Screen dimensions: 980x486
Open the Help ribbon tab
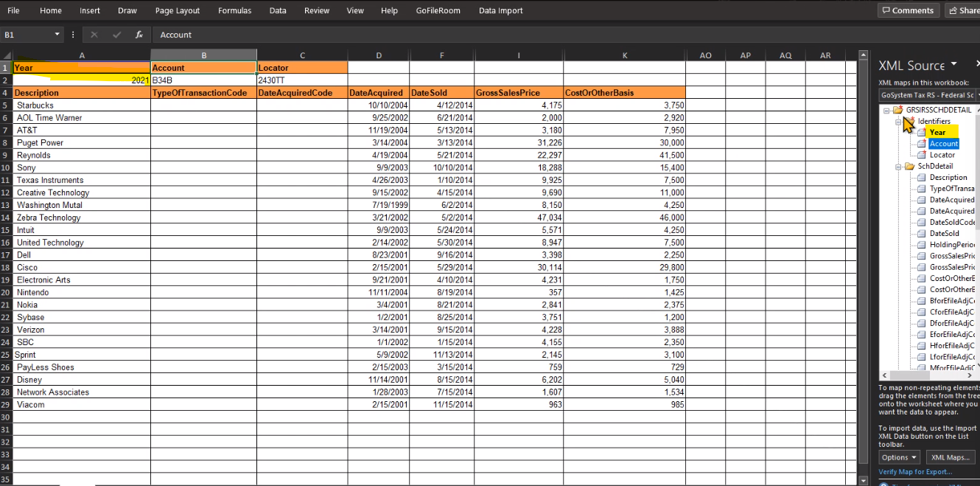coord(389,10)
